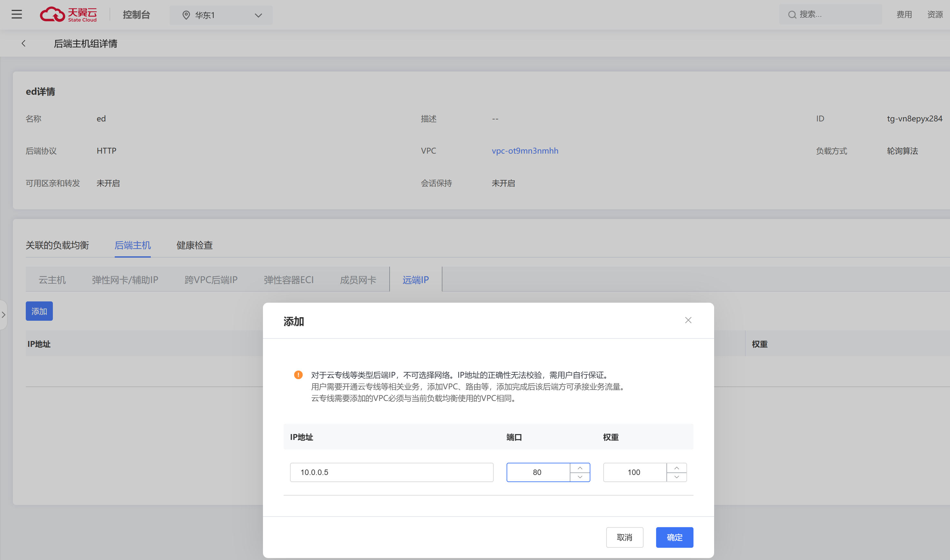The width and height of the screenshot is (950, 560).
Task: Select the 云主机 sub-tab
Action: point(52,280)
